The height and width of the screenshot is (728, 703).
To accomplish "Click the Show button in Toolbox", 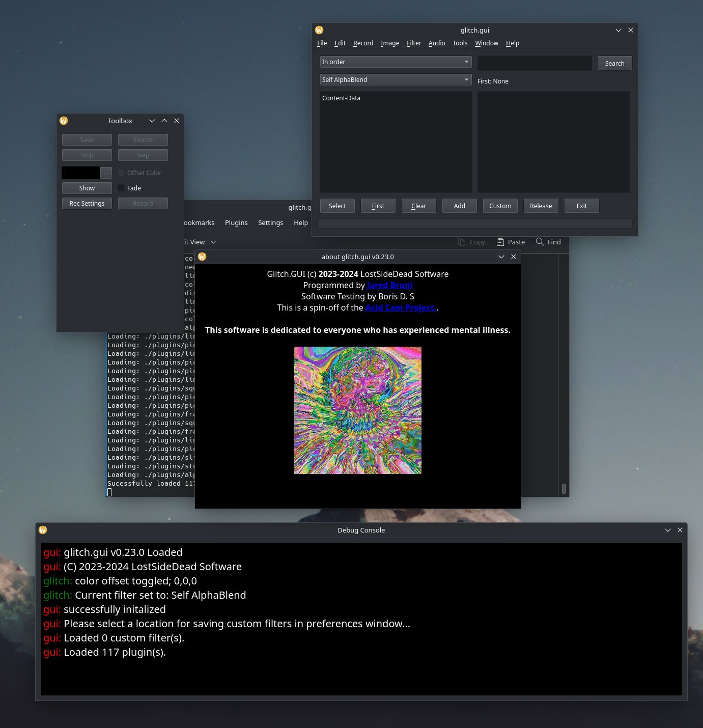I will [x=87, y=188].
